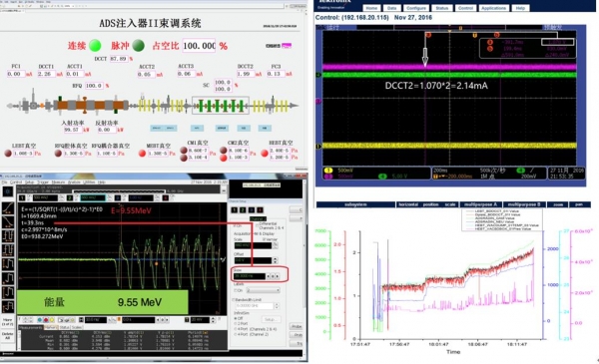The width and height of the screenshot is (599, 364).
Task: Click the yellow channel 1 badge in Tektronix readout
Action: coord(328,171)
